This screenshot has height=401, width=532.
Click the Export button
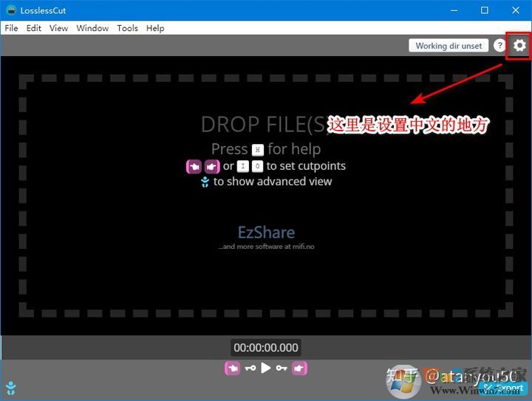(503, 387)
